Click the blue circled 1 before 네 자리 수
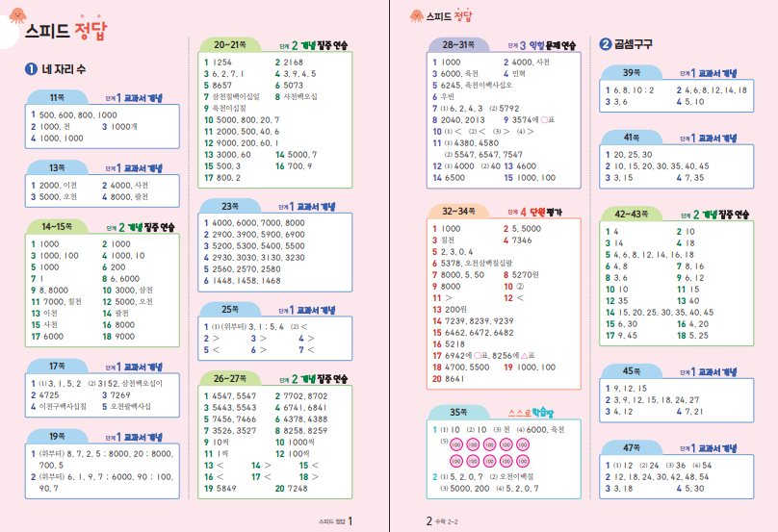 (31, 69)
